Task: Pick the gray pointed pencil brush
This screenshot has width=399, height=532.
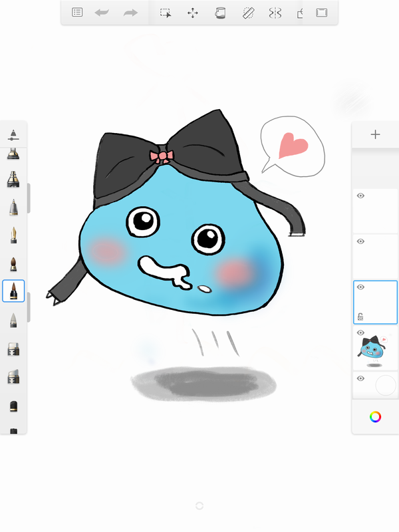Action: (13, 321)
